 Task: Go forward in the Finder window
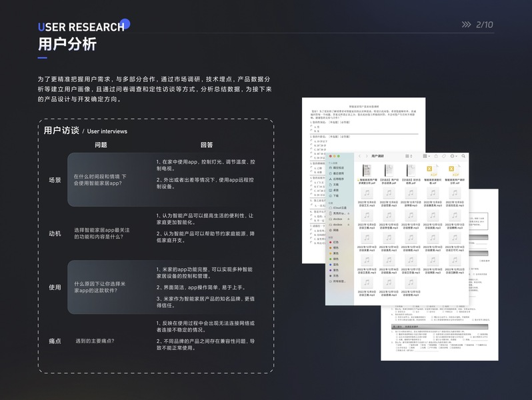pos(367,156)
